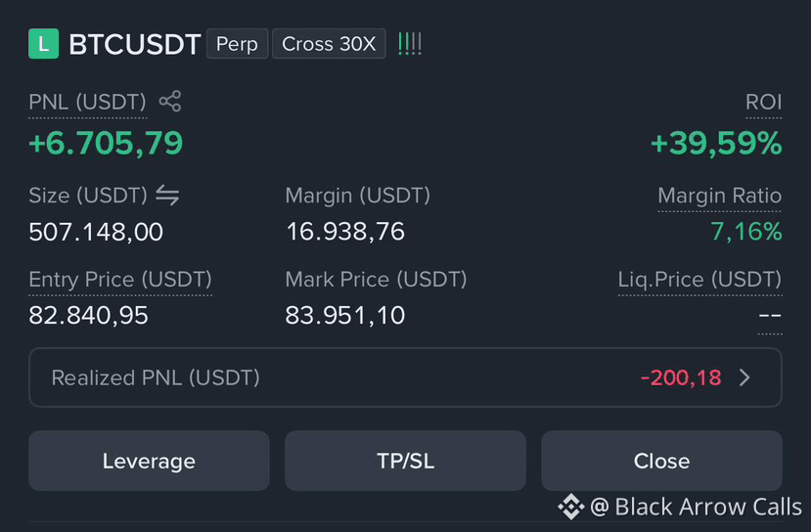Click the Liq.Price (USDT) label
The image size is (811, 532).
coord(699,280)
